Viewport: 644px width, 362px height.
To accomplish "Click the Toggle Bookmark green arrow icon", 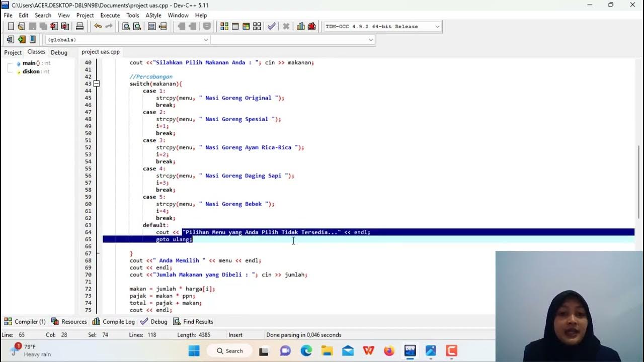I will [22, 39].
